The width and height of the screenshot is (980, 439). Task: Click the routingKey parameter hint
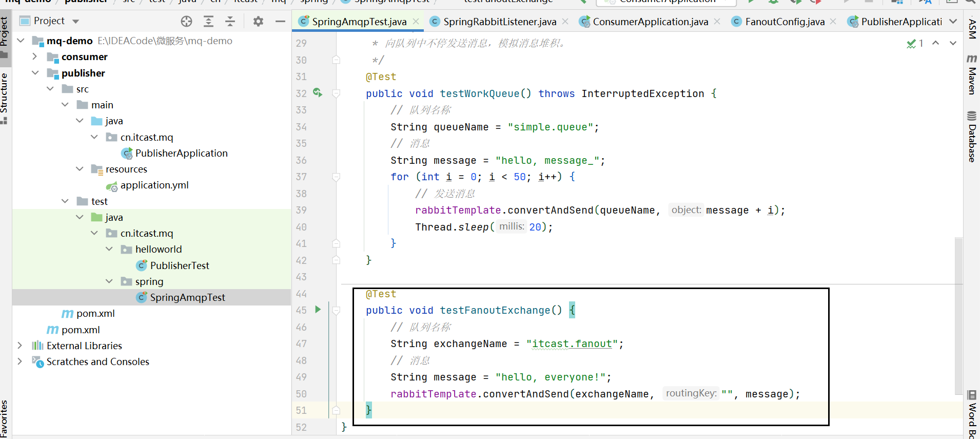click(x=691, y=393)
